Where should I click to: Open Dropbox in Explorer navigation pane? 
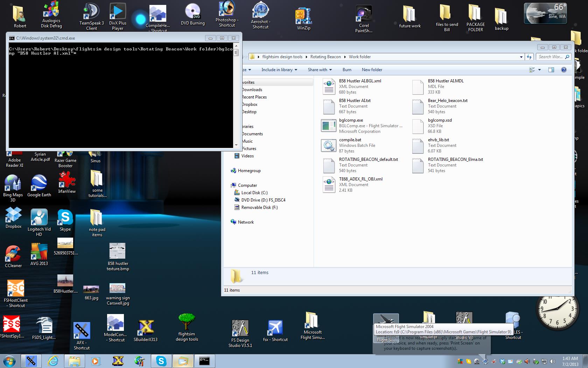[250, 104]
